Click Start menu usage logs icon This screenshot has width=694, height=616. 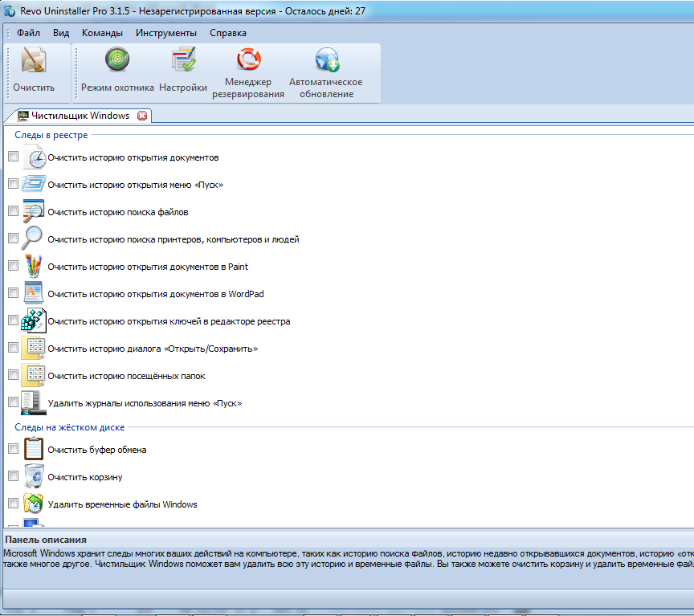point(34,403)
